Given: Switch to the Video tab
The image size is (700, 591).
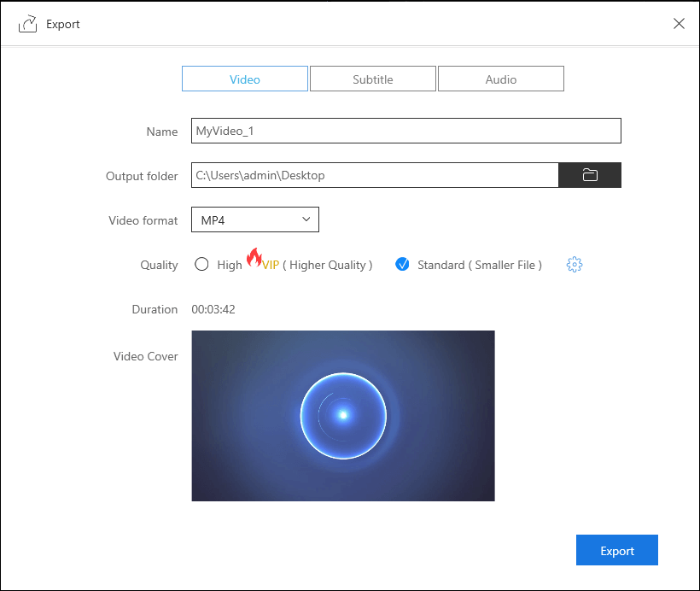Looking at the screenshot, I should (x=245, y=79).
